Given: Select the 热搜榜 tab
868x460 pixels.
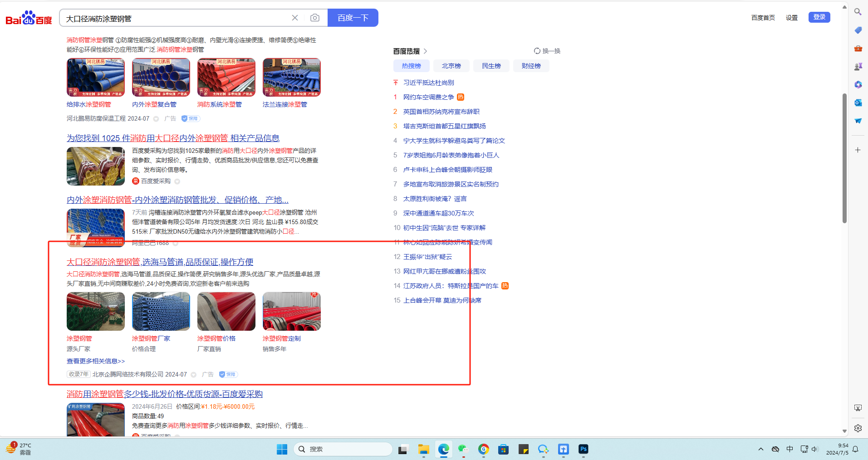Looking at the screenshot, I should [411, 66].
